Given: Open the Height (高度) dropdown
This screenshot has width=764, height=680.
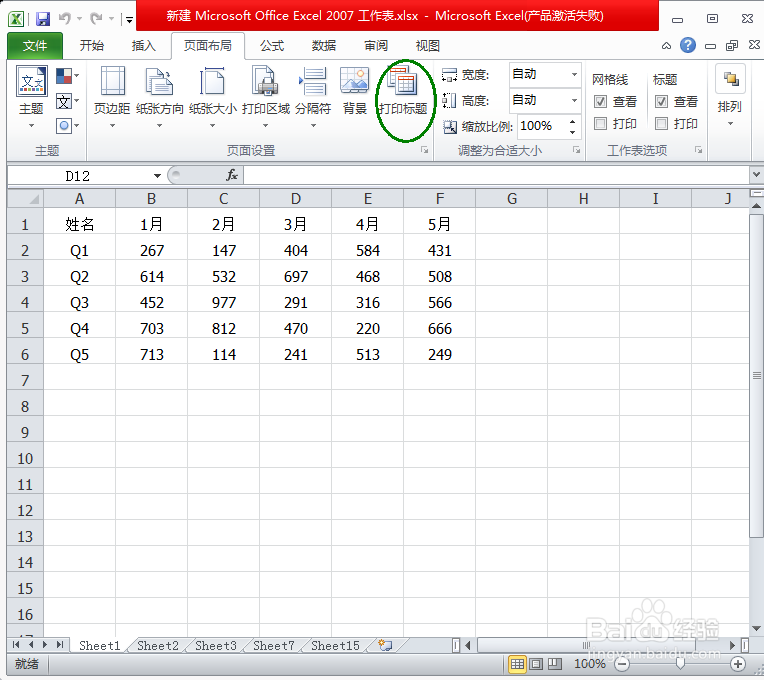Looking at the screenshot, I should coord(574,100).
